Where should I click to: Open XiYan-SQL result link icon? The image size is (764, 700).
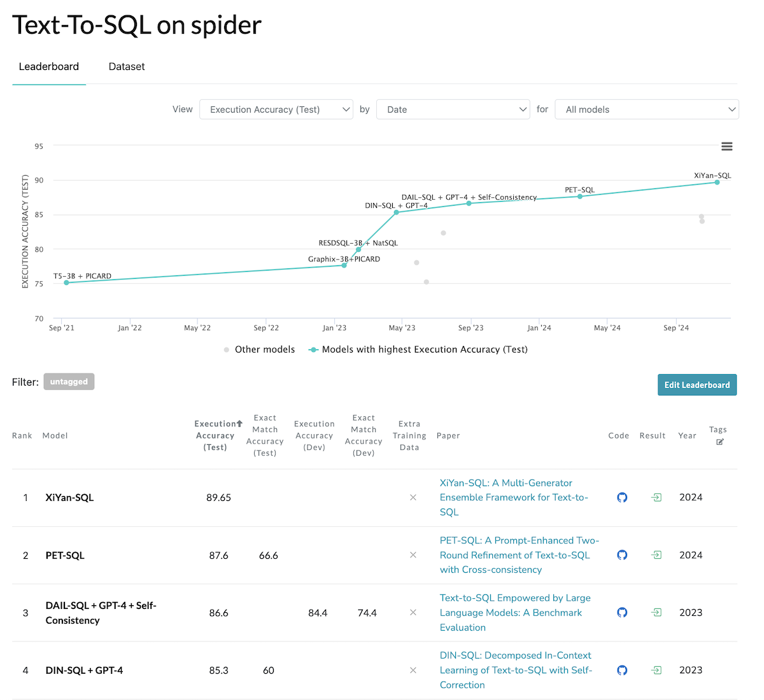click(656, 498)
